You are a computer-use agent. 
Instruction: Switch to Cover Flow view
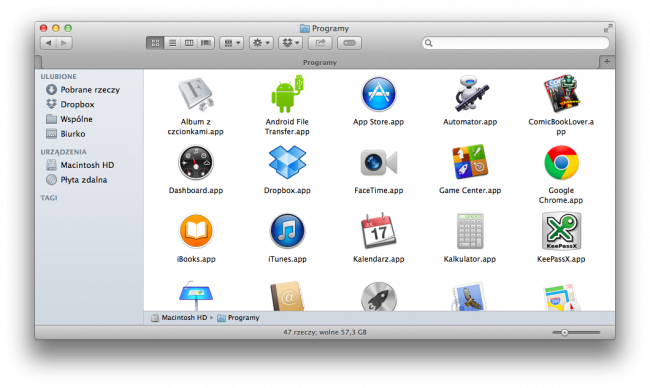206,43
